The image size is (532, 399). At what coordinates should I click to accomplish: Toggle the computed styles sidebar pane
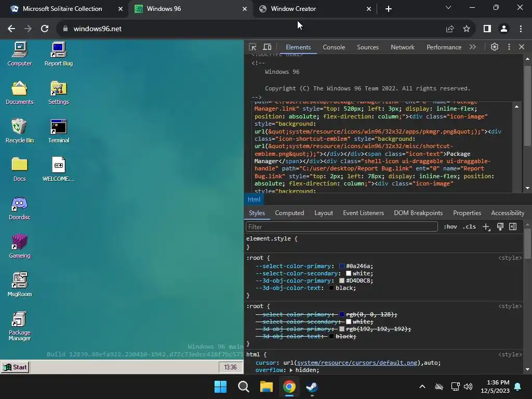pos(513,227)
